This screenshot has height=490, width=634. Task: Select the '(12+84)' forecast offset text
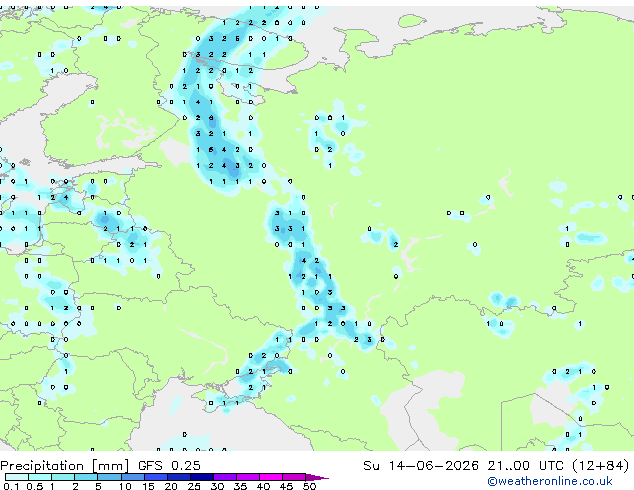(600, 466)
